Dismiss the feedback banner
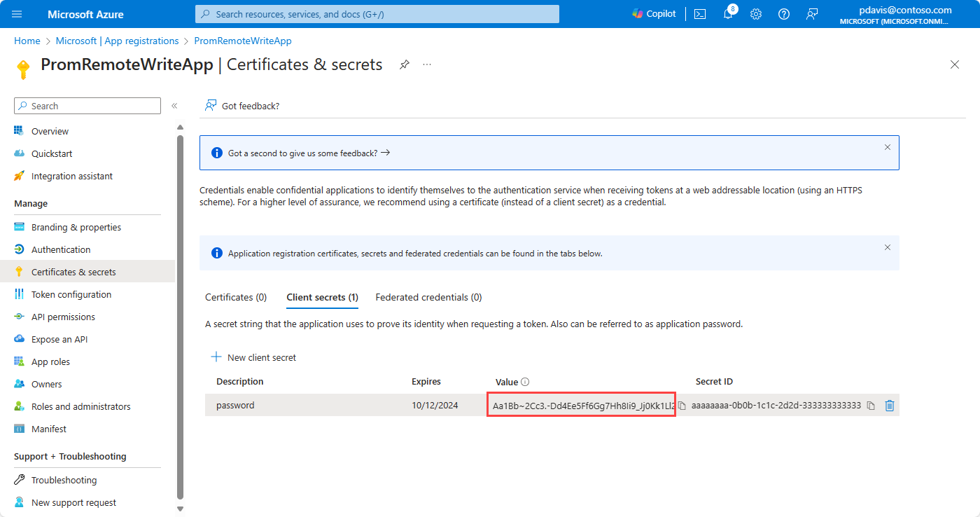This screenshot has width=980, height=517. (x=888, y=147)
